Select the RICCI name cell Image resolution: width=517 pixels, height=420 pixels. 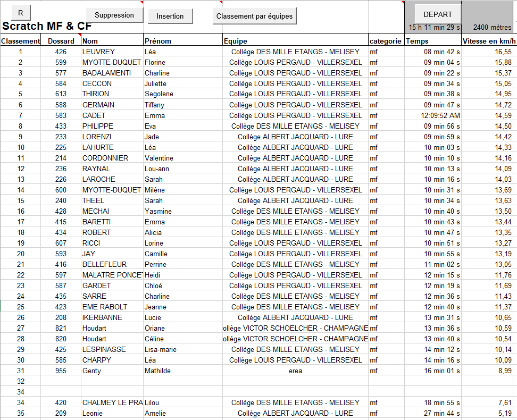[x=112, y=243]
